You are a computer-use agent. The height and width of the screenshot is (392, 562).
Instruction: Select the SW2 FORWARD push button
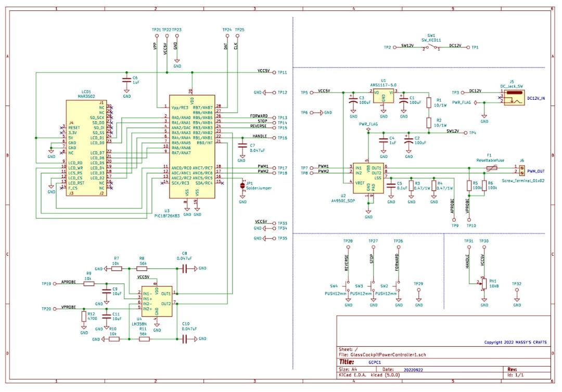click(398, 286)
